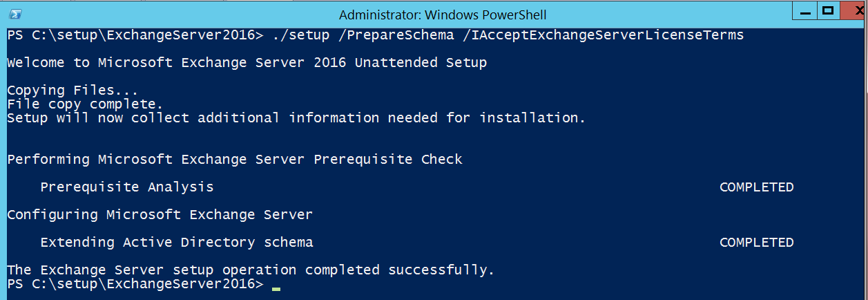Click the 'Copying Files...' output line
The width and height of the screenshot is (868, 300).
click(x=73, y=91)
